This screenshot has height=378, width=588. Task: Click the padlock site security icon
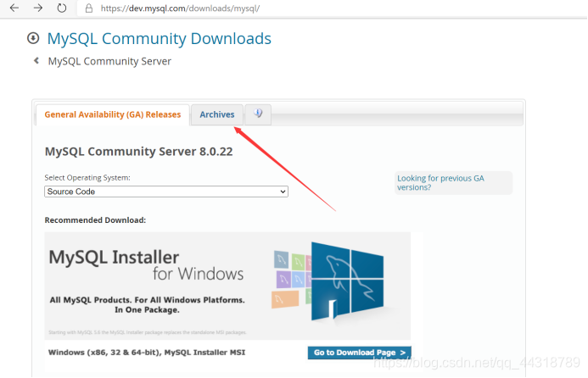coord(89,8)
